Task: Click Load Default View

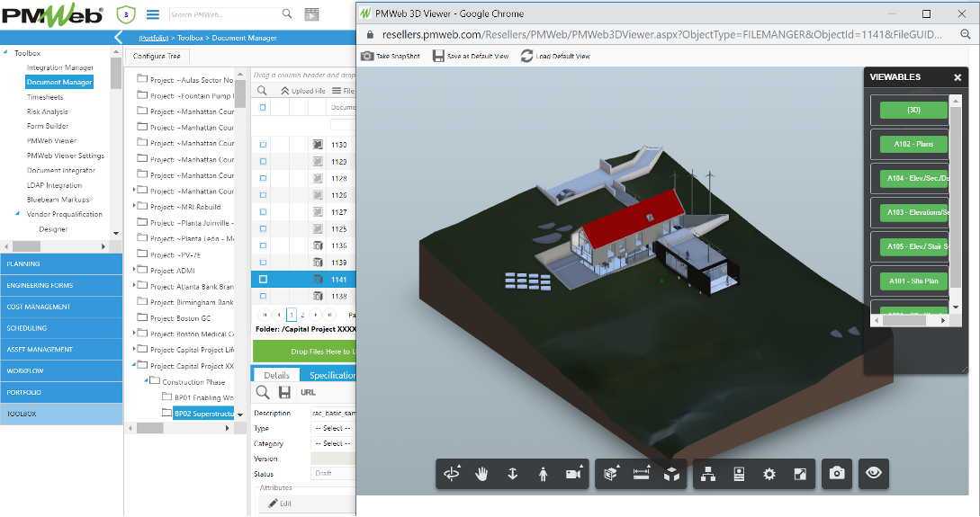Action: (x=555, y=56)
